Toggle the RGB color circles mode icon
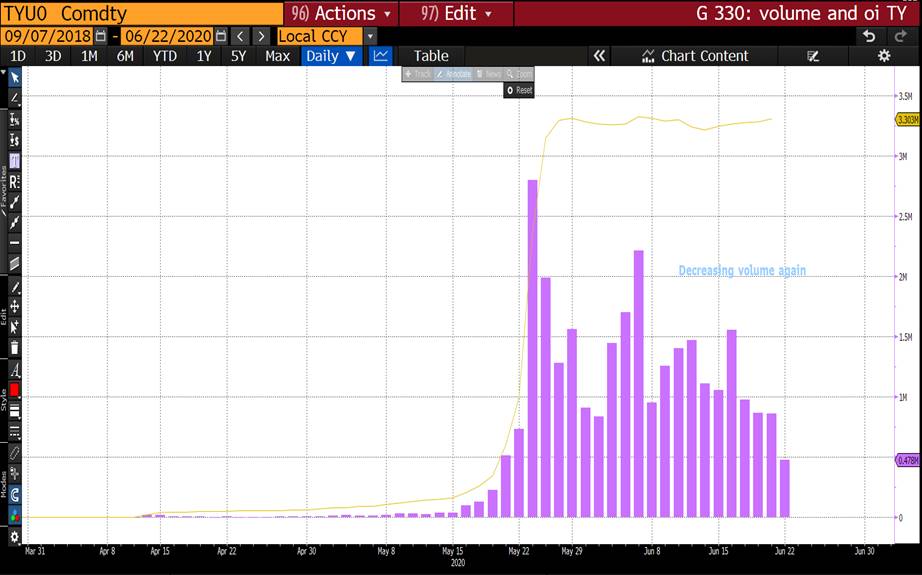The image size is (922, 575). coord(15,516)
